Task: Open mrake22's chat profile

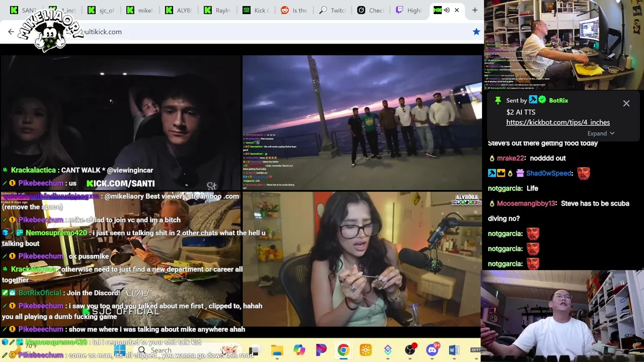Action: pos(511,158)
